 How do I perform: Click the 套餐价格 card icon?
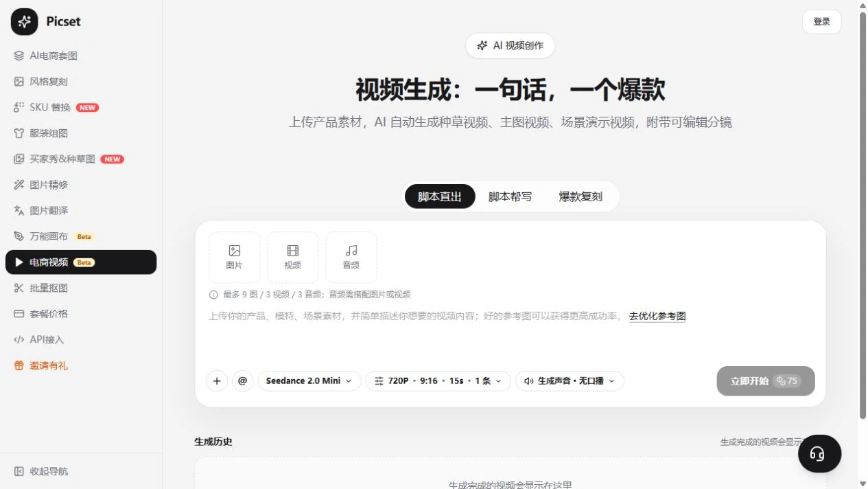click(x=19, y=314)
